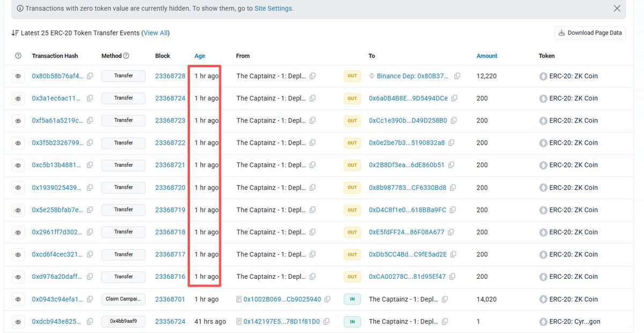Download Page Data
Viewport: 644px width, 333px height.
pyautogui.click(x=590, y=33)
